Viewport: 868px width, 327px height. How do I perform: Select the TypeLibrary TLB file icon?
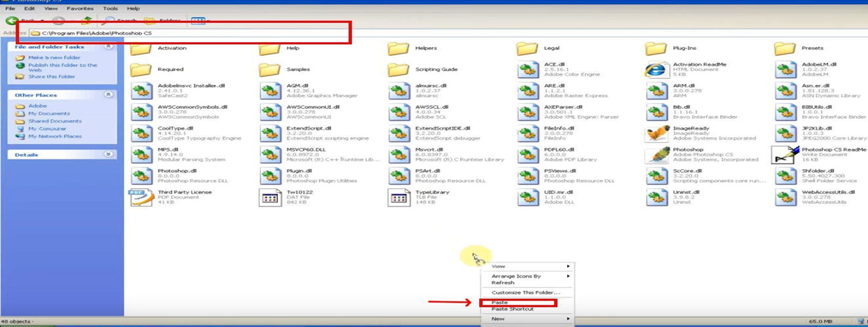(x=399, y=197)
